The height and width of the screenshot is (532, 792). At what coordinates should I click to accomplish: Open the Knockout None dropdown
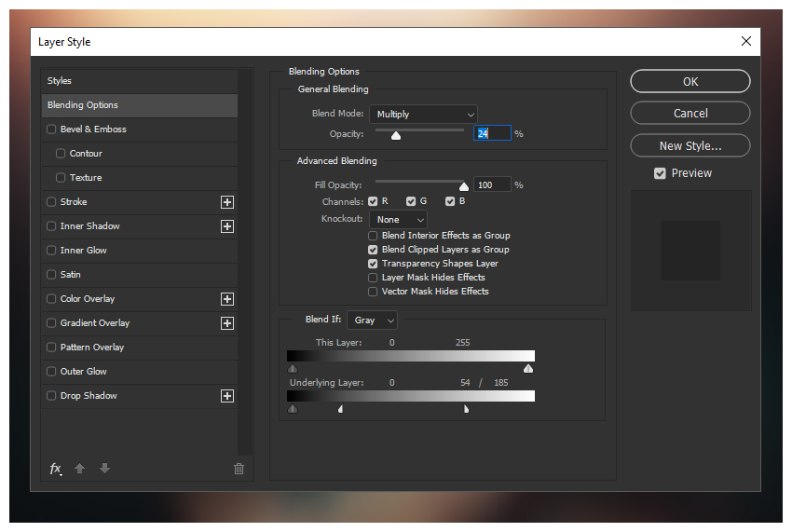[x=398, y=220]
